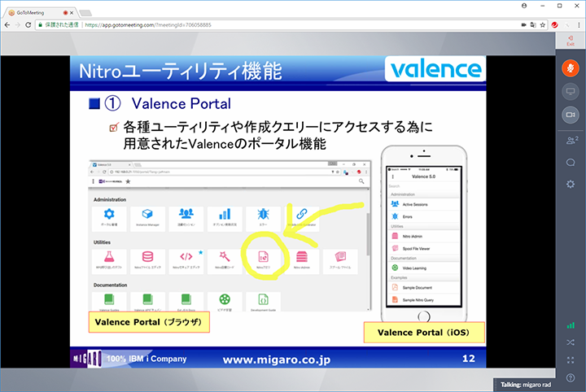The width and height of the screenshot is (586, 392).
Task: Click the crossed-arrows switch icon
Action: [x=571, y=342]
